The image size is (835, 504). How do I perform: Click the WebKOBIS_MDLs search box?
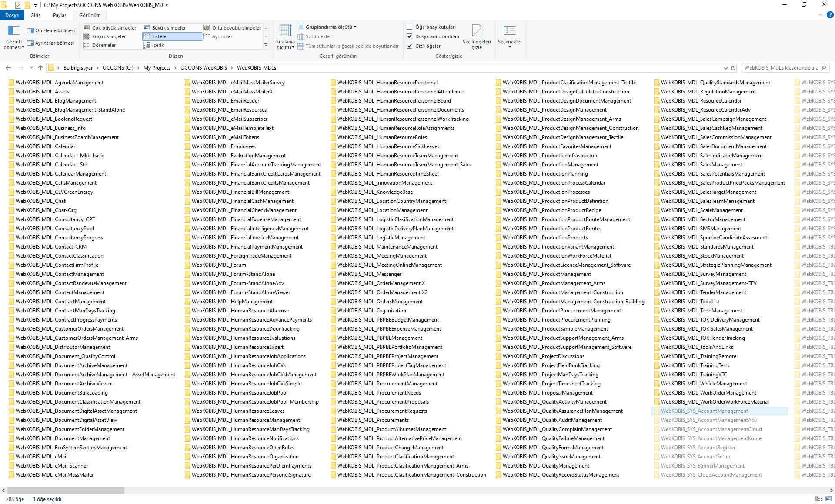pos(781,68)
